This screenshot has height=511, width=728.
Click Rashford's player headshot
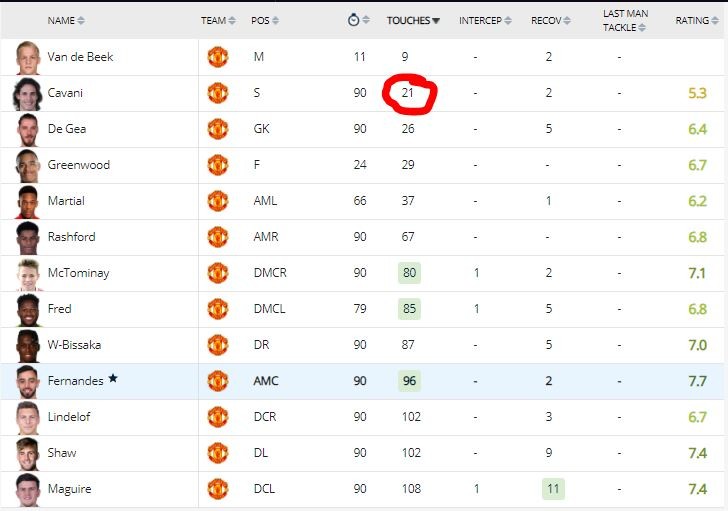(x=27, y=237)
